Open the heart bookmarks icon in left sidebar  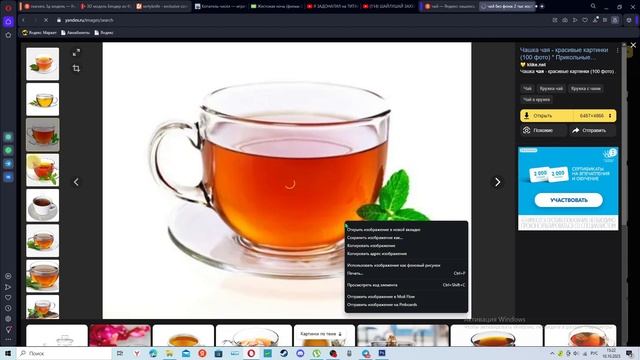(x=8, y=298)
